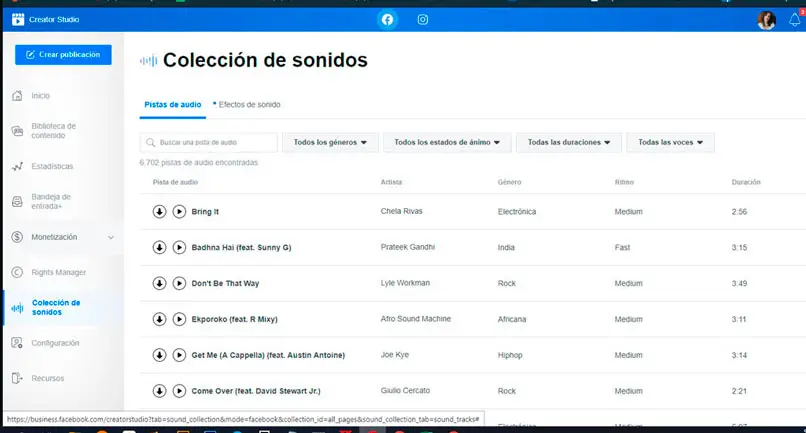Viewport: 806px width, 433px height.
Task: Expand the Monetización chevron
Action: pos(111,237)
